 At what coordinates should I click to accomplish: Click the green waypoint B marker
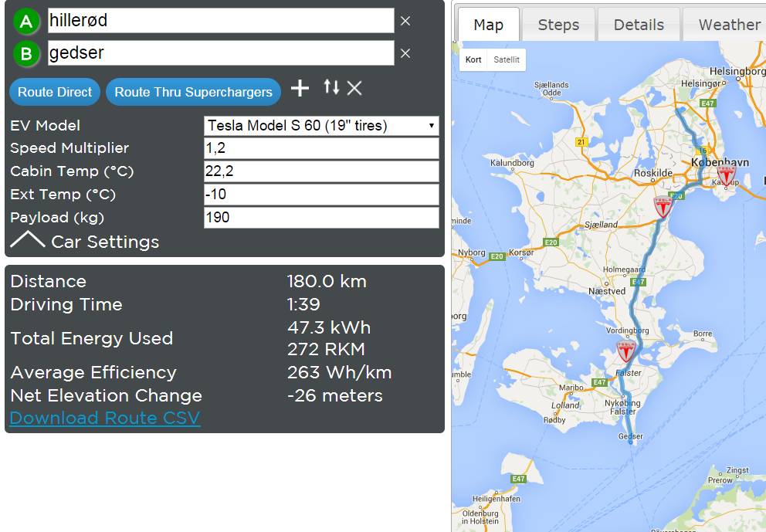tap(26, 54)
